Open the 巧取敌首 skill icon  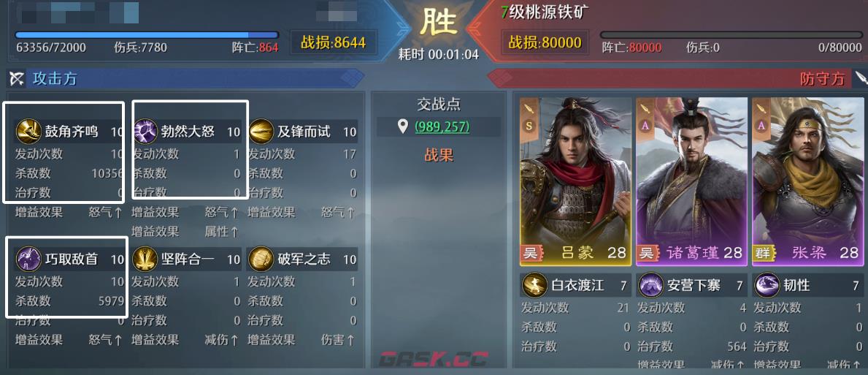28,259
